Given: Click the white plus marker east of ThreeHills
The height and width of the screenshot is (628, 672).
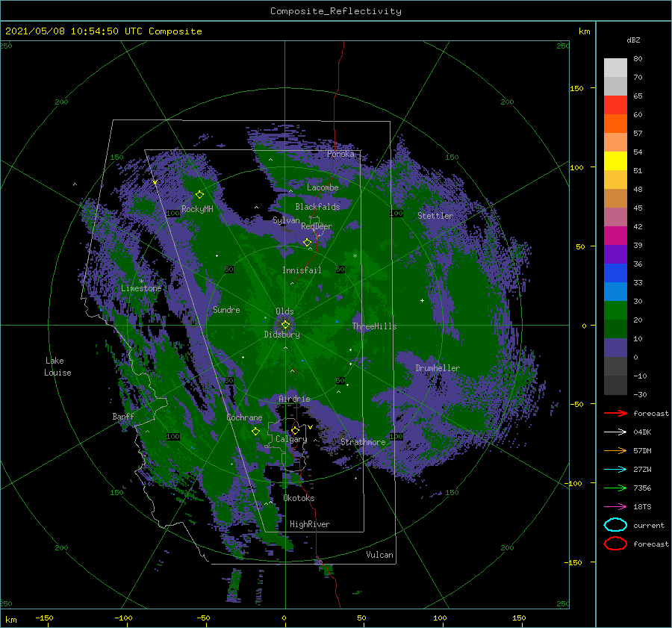Looking at the screenshot, I should 422,300.
